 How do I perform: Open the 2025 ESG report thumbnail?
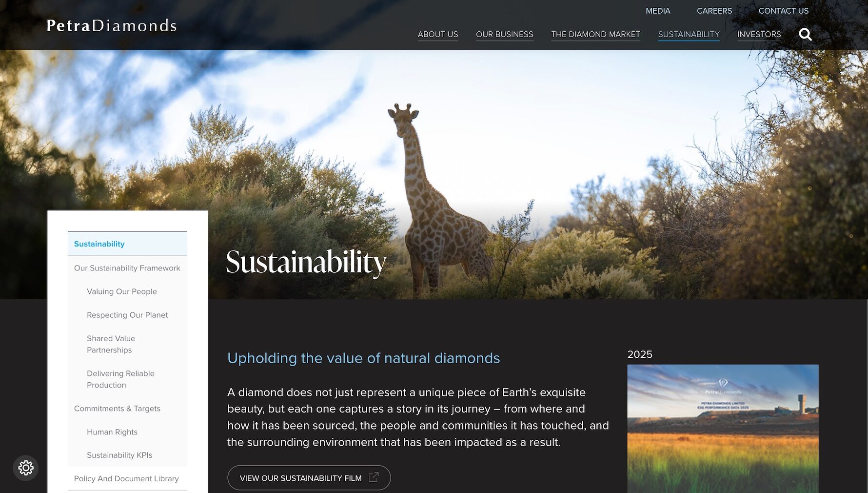pos(723,429)
